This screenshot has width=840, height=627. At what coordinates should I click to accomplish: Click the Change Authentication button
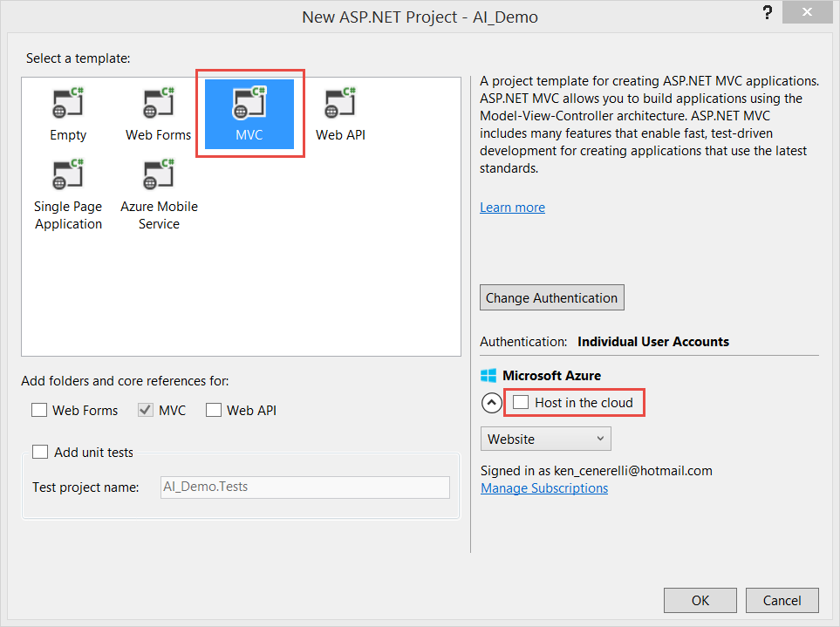click(x=552, y=297)
